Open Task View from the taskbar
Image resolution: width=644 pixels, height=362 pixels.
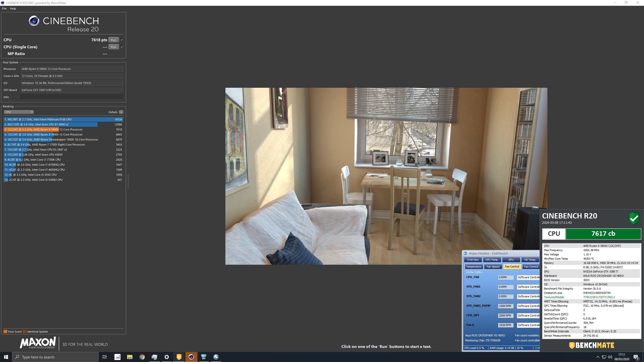[x=105, y=357]
